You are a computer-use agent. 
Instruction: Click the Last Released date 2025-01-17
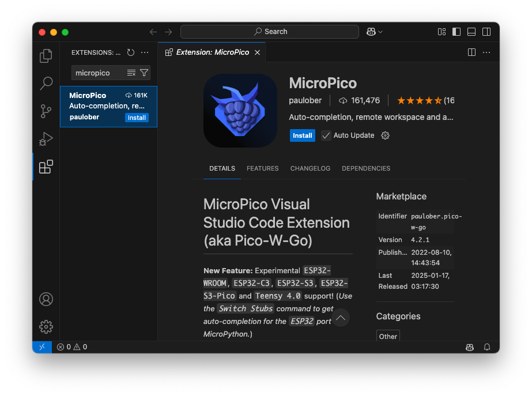pos(430,281)
